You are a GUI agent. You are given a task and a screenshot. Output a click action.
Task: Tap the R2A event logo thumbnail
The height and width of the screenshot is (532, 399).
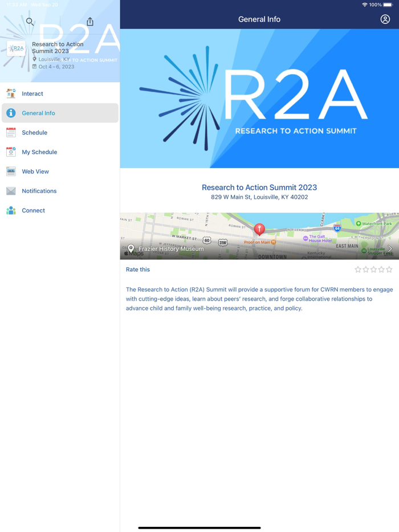tap(16, 48)
